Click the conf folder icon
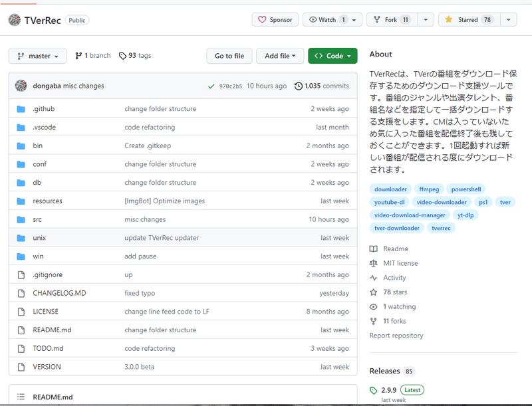 (x=21, y=164)
